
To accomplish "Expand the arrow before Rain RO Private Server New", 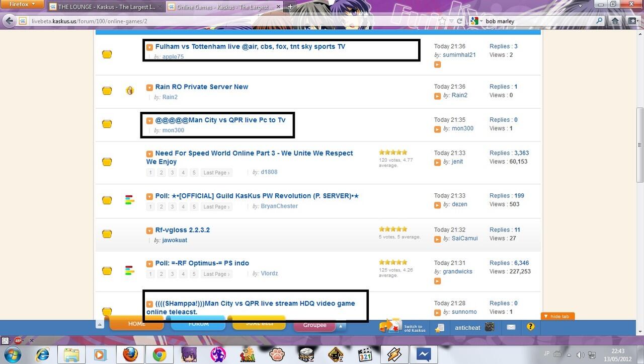I will (x=149, y=87).
